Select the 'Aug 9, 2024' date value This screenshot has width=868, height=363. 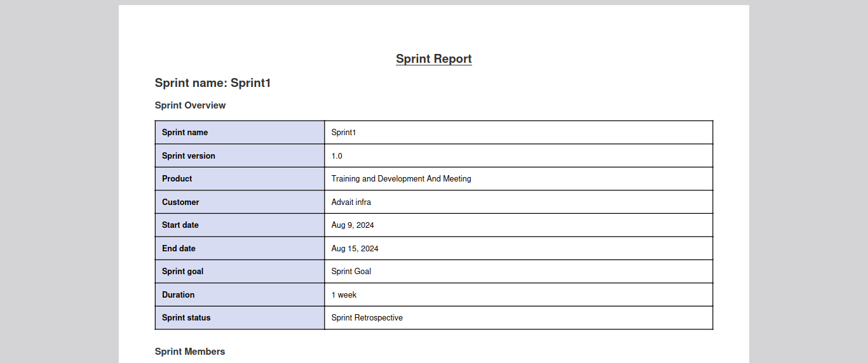[x=353, y=225]
